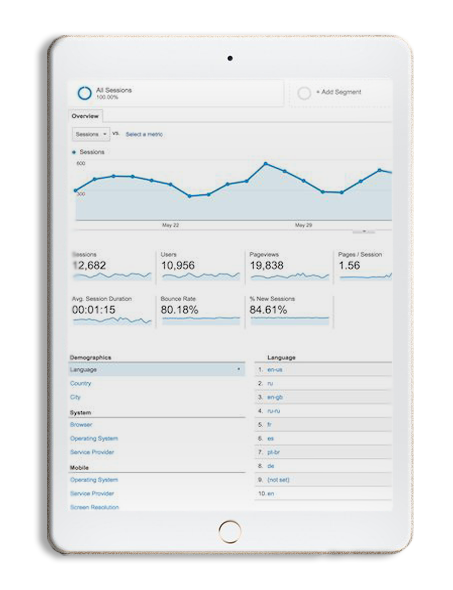Click the Avg. Session Duration 00:01:15 sparkline

(x=112, y=321)
